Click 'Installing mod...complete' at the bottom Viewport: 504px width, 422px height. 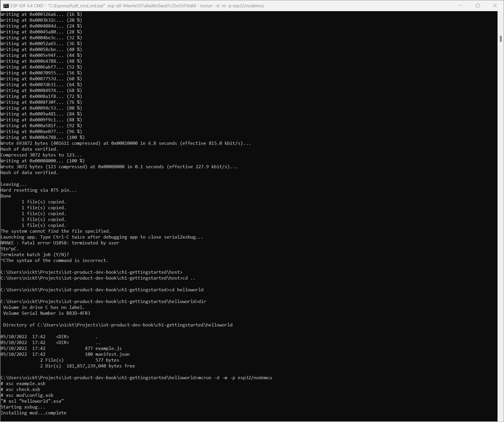[x=33, y=413]
